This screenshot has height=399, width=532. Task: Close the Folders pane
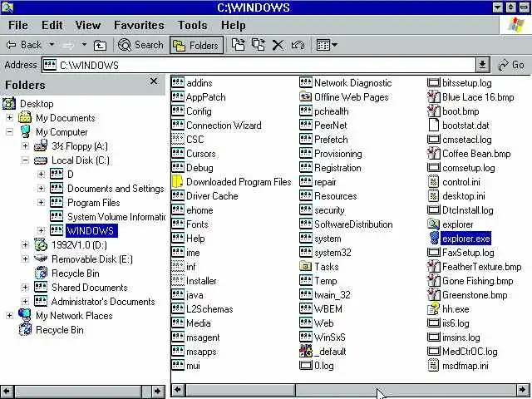click(154, 81)
